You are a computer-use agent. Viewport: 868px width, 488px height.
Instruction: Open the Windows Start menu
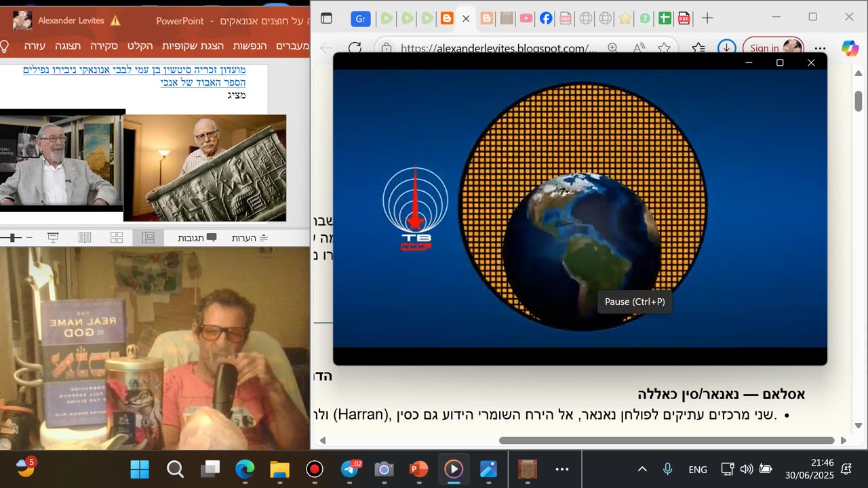(140, 469)
